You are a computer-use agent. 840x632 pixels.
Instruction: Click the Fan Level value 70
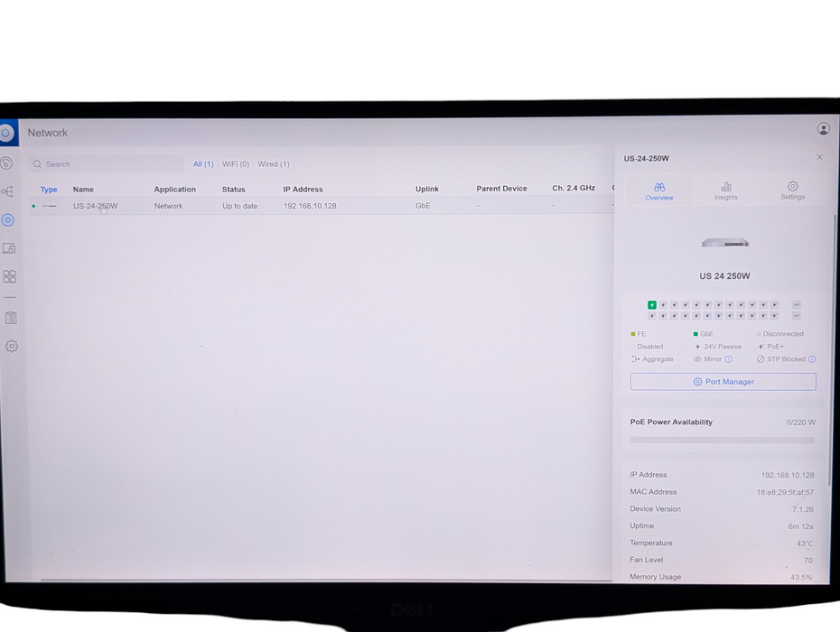807,561
